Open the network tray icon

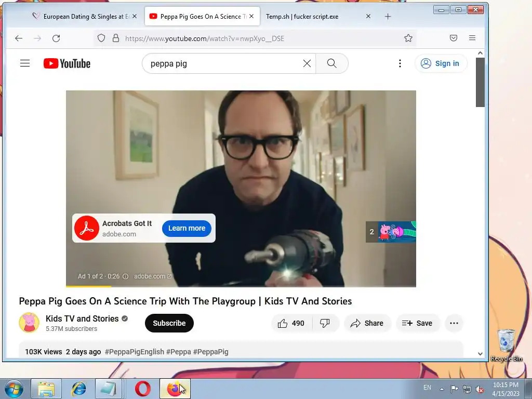click(467, 389)
